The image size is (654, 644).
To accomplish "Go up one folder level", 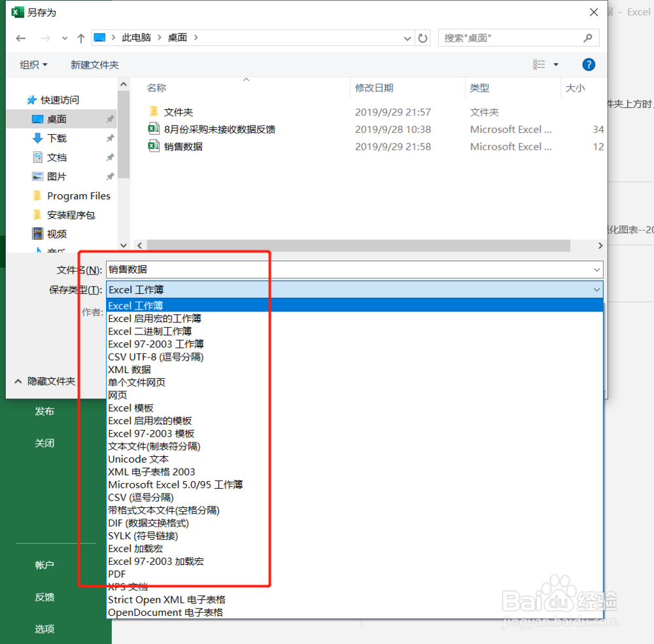I will (x=81, y=39).
